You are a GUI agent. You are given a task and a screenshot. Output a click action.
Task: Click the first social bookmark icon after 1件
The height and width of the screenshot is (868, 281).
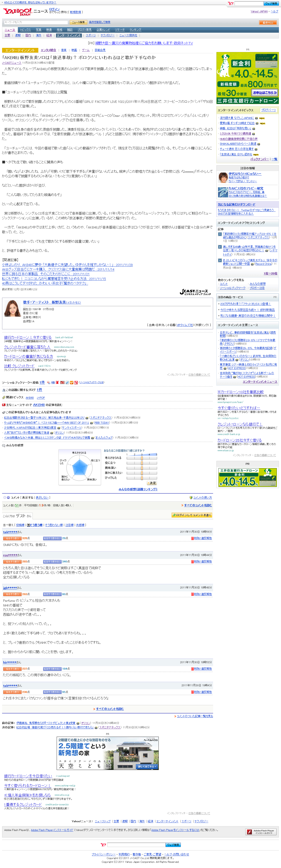[49, 382]
